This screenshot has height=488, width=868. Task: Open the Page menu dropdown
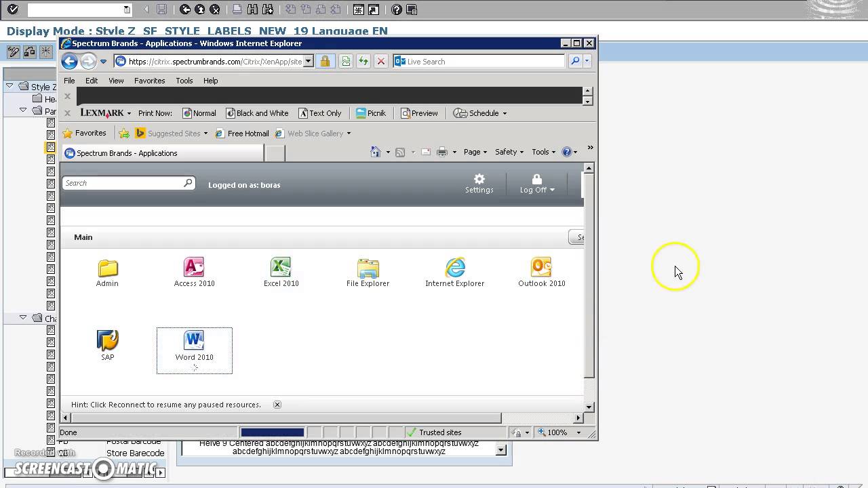click(475, 152)
